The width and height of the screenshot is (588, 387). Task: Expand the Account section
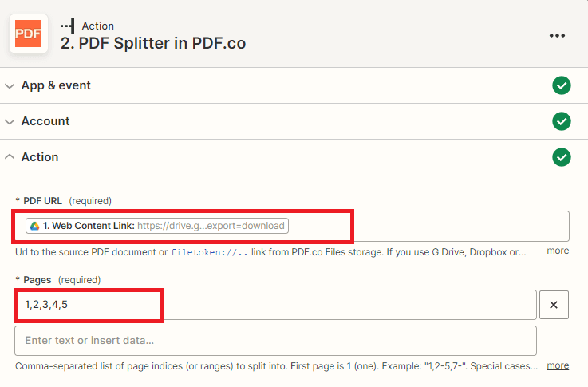click(x=10, y=122)
